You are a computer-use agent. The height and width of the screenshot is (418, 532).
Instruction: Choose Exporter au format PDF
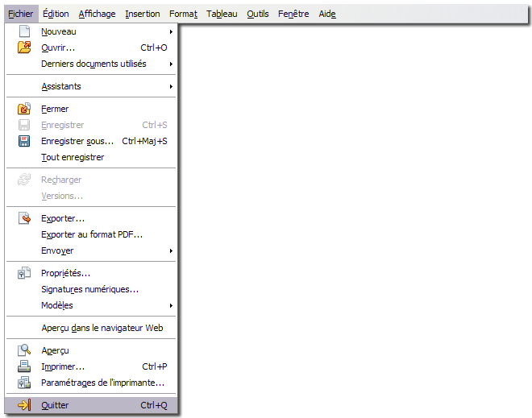91,234
